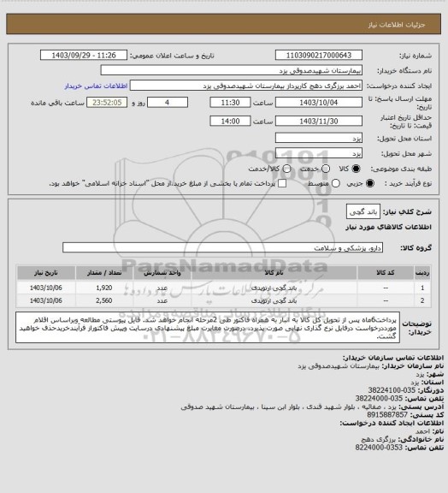Click the delivery city field یزد
This screenshot has width=448, height=493.
[319, 153]
